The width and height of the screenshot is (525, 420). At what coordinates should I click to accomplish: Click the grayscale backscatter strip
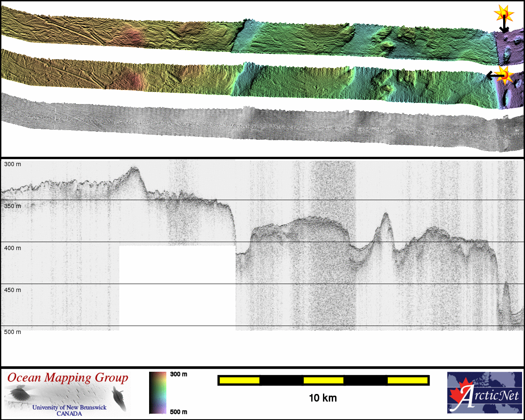(252, 125)
